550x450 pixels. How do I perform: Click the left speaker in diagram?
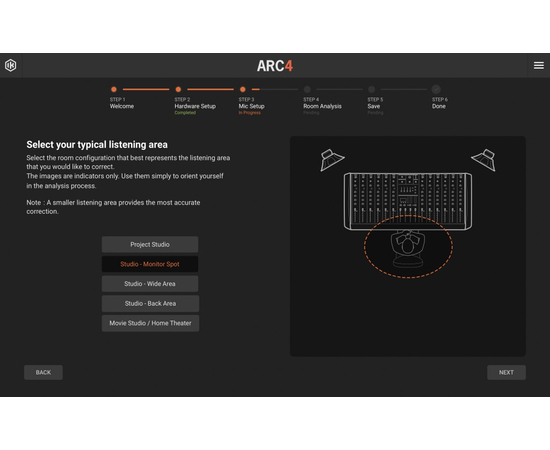click(x=331, y=160)
